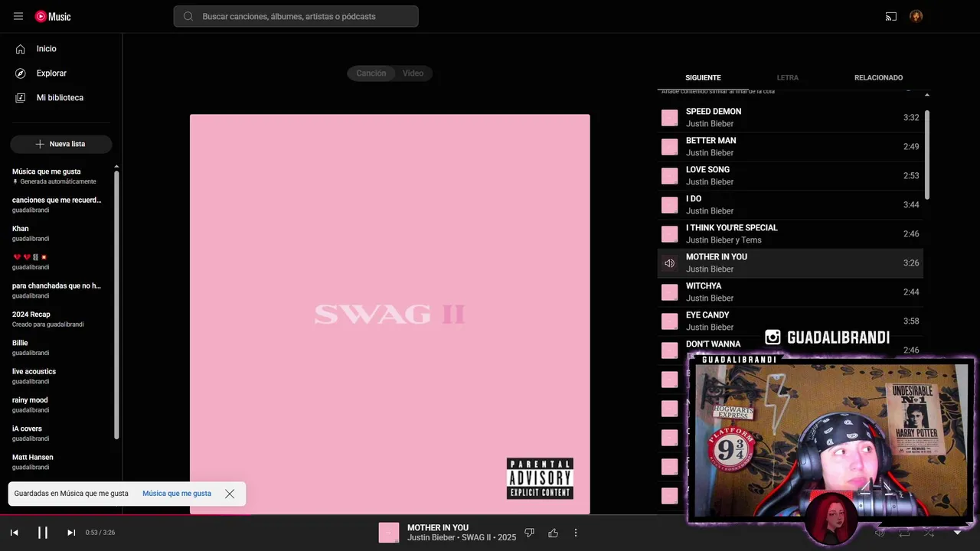Screen dimensions: 980x551
Task: Open the SIGUIENTE tab
Action: coord(703,78)
